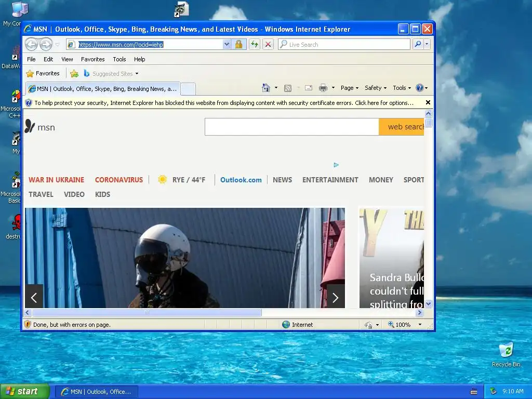The width and height of the screenshot is (532, 399).
Task: Open the VIDEO navigation link
Action: [x=74, y=194]
